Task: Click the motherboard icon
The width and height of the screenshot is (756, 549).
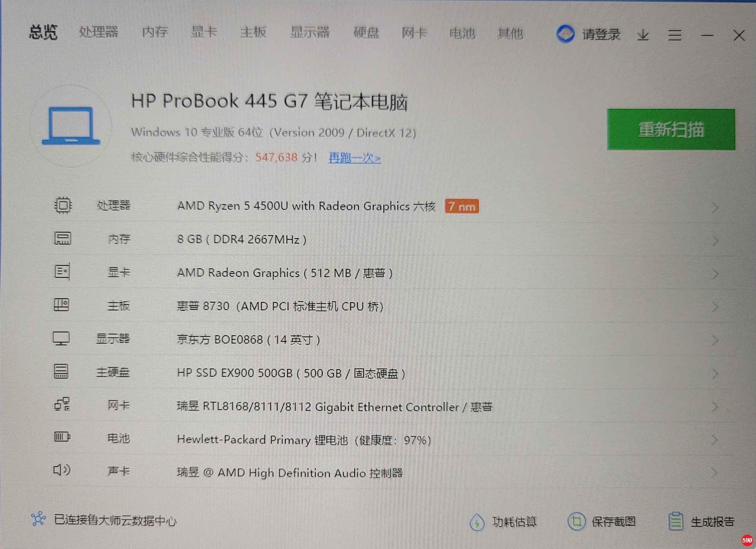Action: (x=62, y=304)
